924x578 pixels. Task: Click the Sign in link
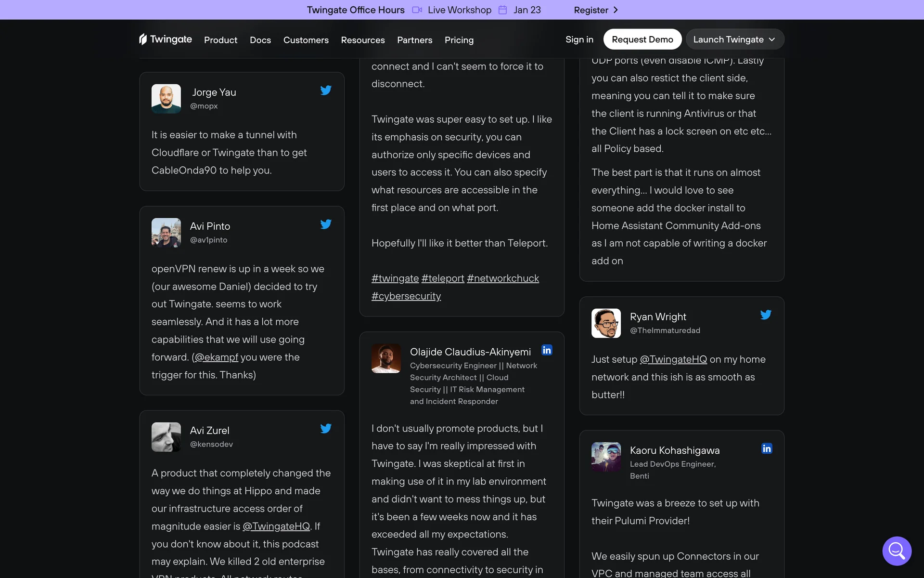click(579, 39)
